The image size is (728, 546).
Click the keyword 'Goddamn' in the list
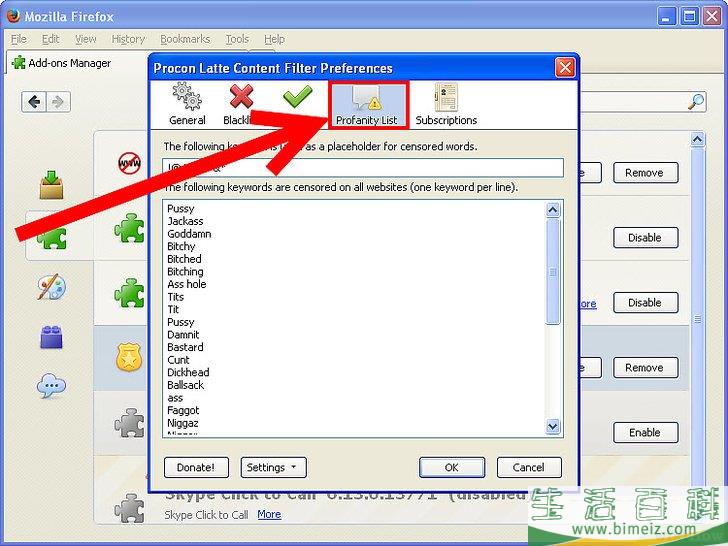click(189, 234)
